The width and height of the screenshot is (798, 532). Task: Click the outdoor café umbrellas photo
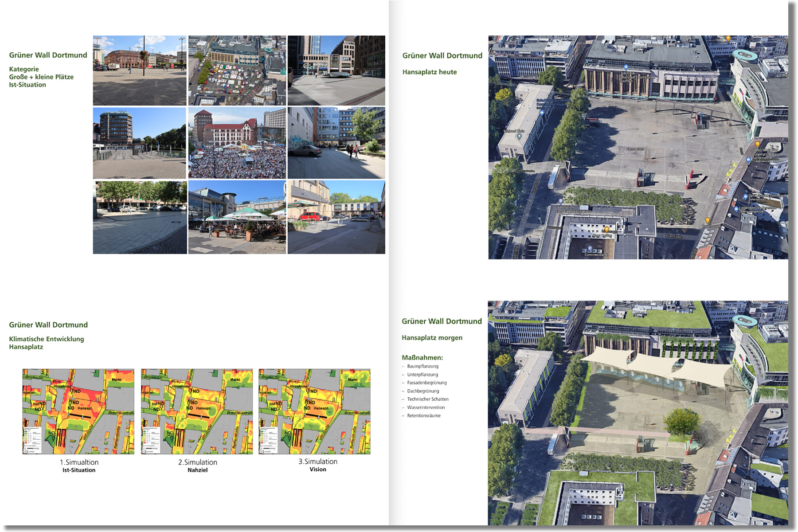click(237, 217)
